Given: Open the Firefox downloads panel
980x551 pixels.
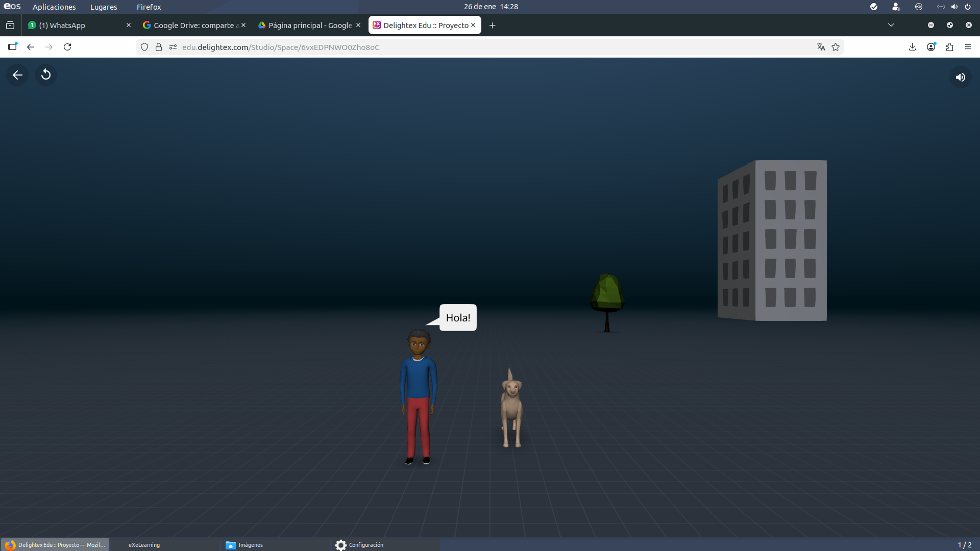Looking at the screenshot, I should 912,47.
